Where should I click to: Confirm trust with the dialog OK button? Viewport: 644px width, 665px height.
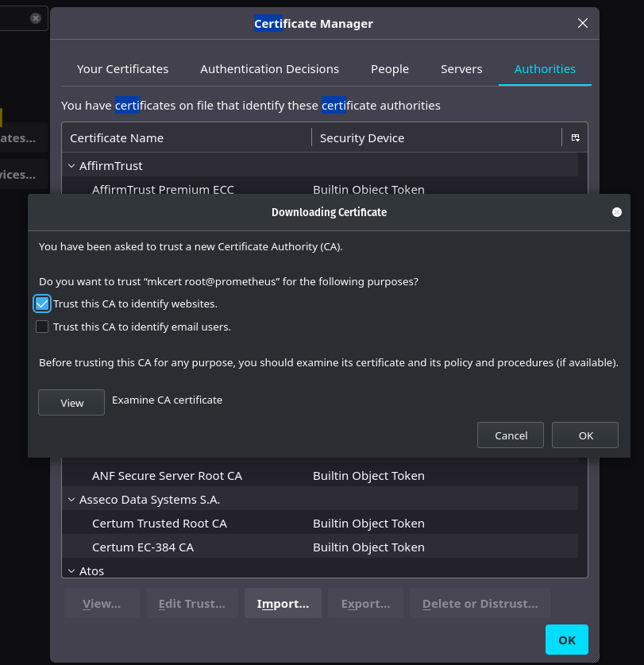click(x=585, y=435)
